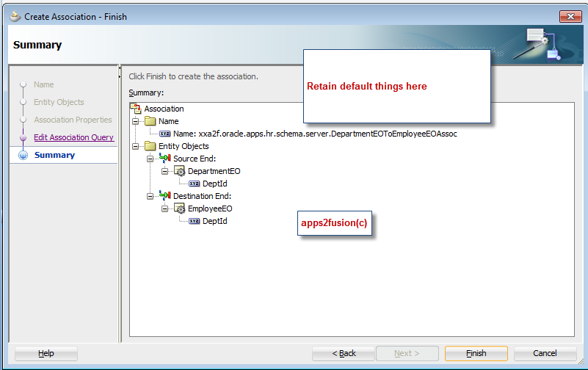
Task: Select the DeptId label under DepartmentEO
Action: click(215, 184)
